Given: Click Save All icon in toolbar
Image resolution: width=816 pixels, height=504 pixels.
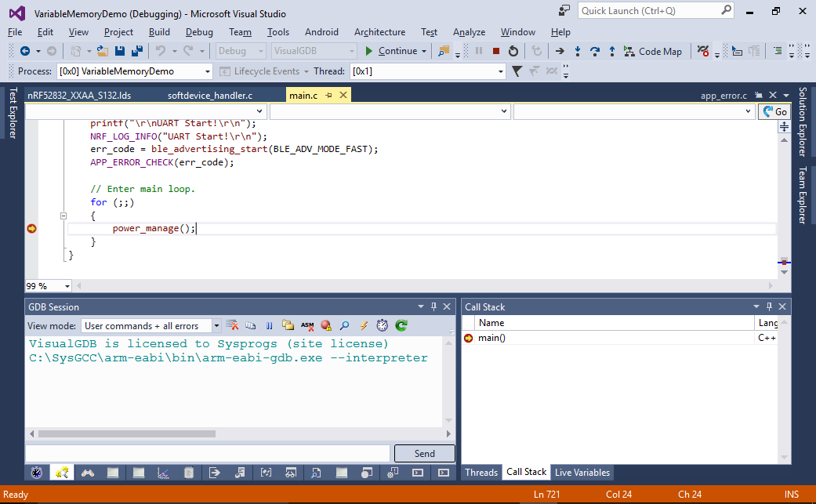Looking at the screenshot, I should point(137,51).
